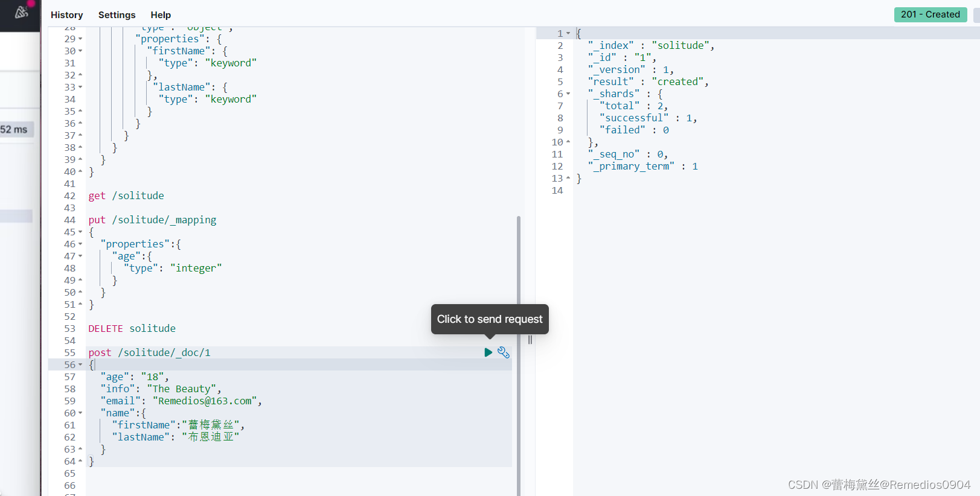Place cursor on get /solitude request line
Image resolution: width=980 pixels, height=496 pixels.
coord(126,196)
